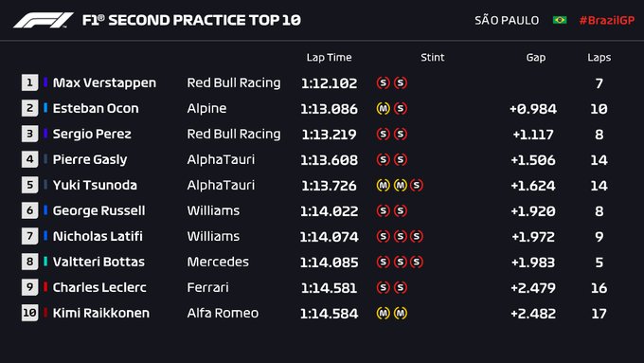Click Valtteri Bottas's third soft tyre icon
The image size is (644, 363).
tap(417, 262)
